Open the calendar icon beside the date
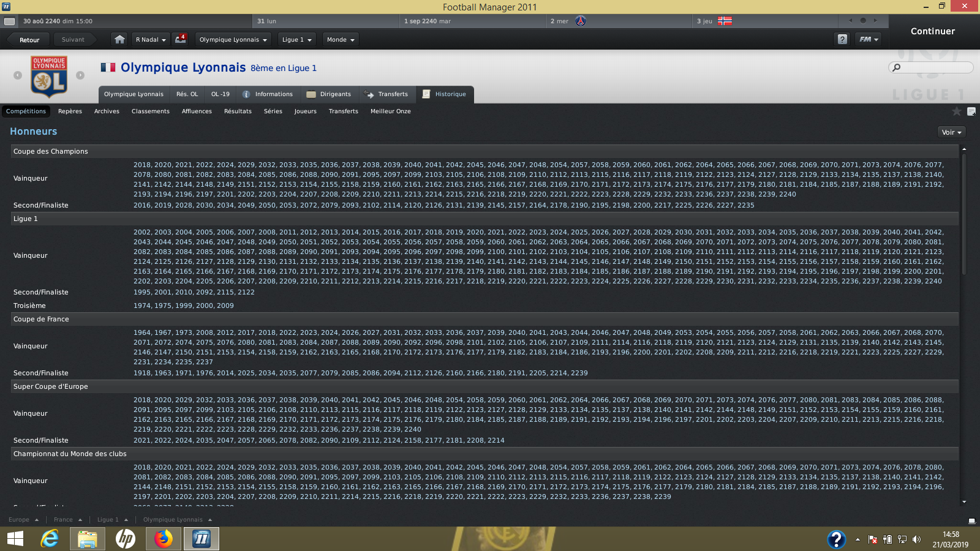 [9, 21]
